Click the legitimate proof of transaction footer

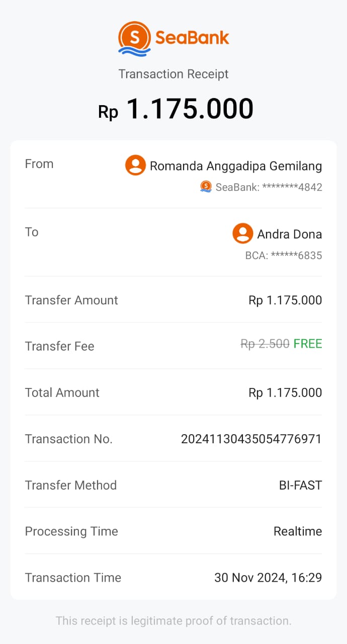pos(173,621)
